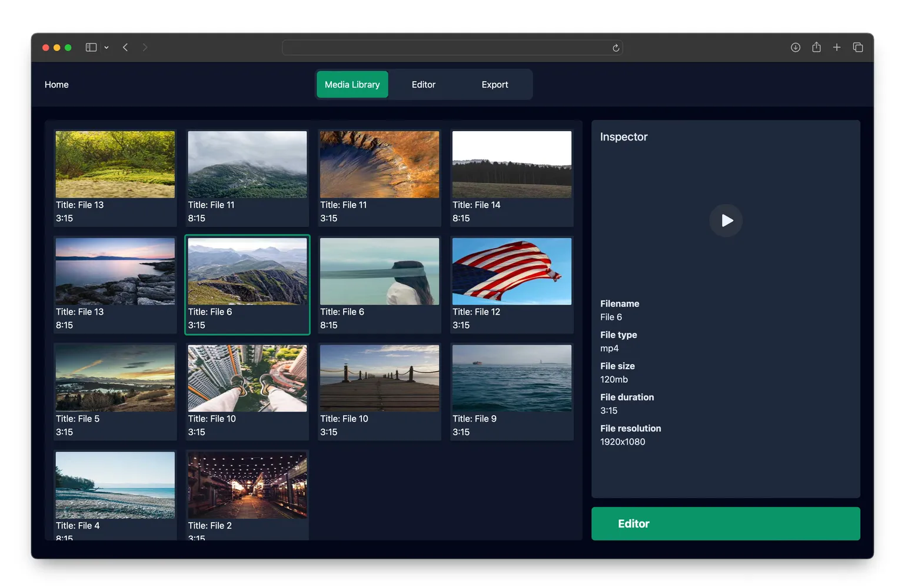Click the 'Title: File 5' label

tap(78, 419)
